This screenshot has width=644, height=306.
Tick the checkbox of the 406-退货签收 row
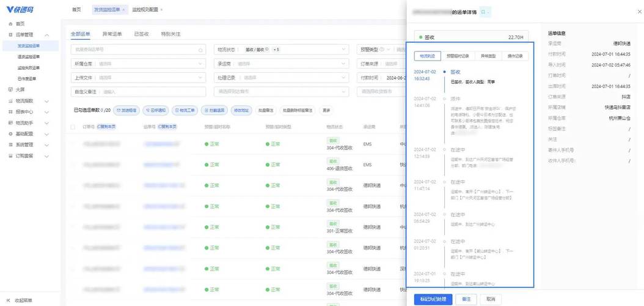click(73, 165)
